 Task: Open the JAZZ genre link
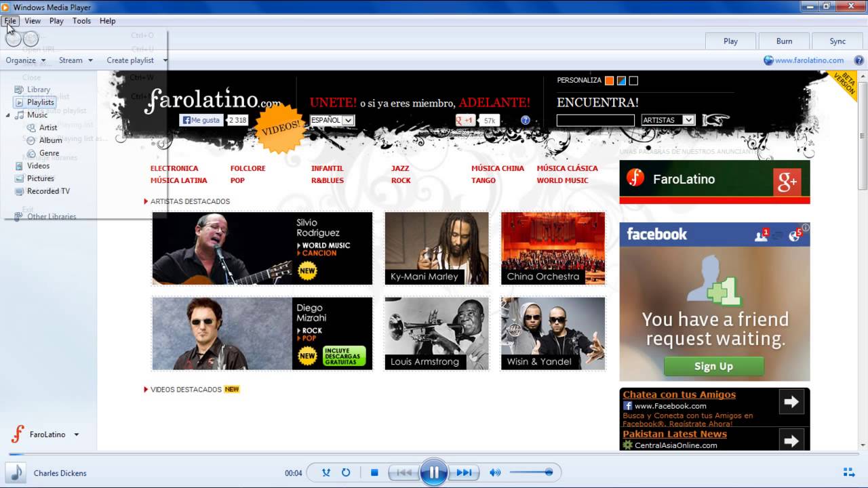(x=400, y=168)
